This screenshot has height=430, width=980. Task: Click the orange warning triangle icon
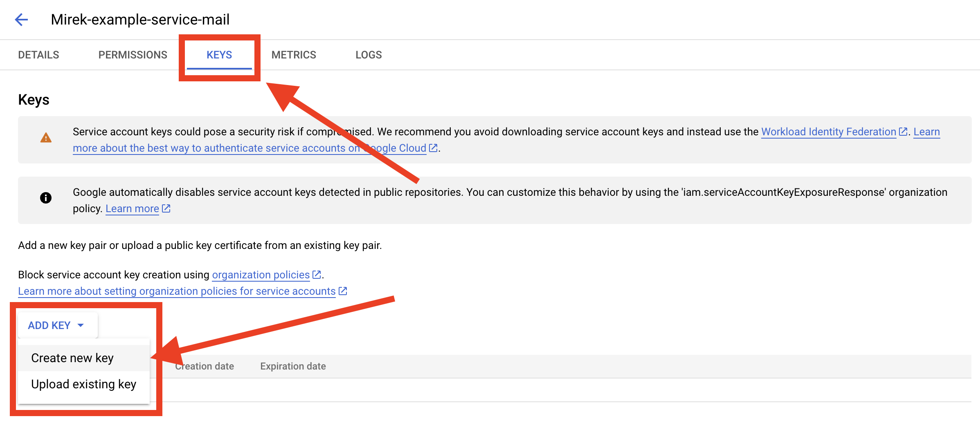click(46, 138)
